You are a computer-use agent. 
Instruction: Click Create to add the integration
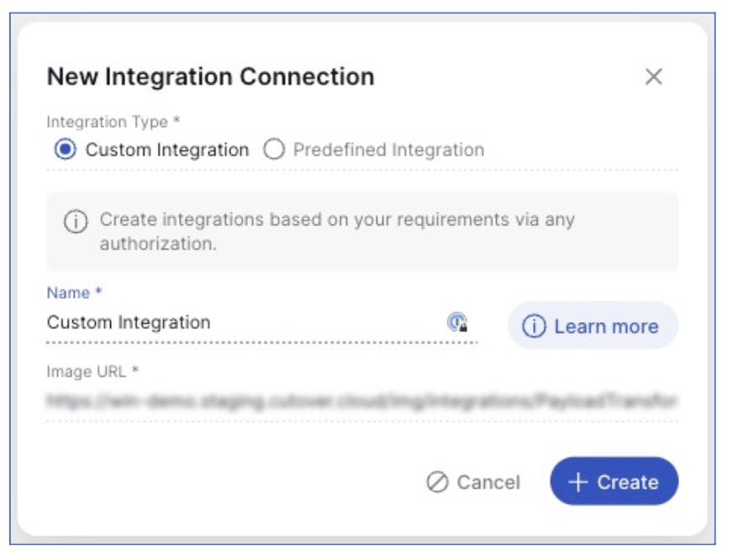coord(614,482)
